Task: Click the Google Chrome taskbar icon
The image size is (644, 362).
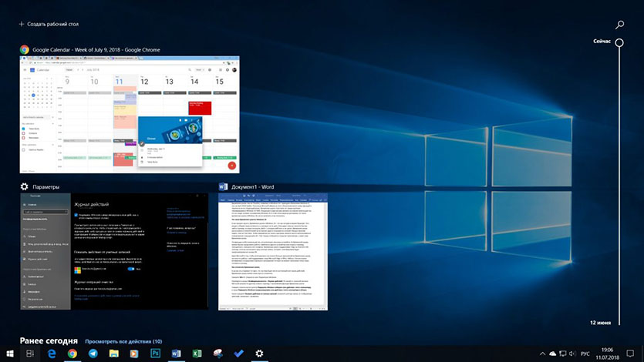Action: (x=72, y=354)
